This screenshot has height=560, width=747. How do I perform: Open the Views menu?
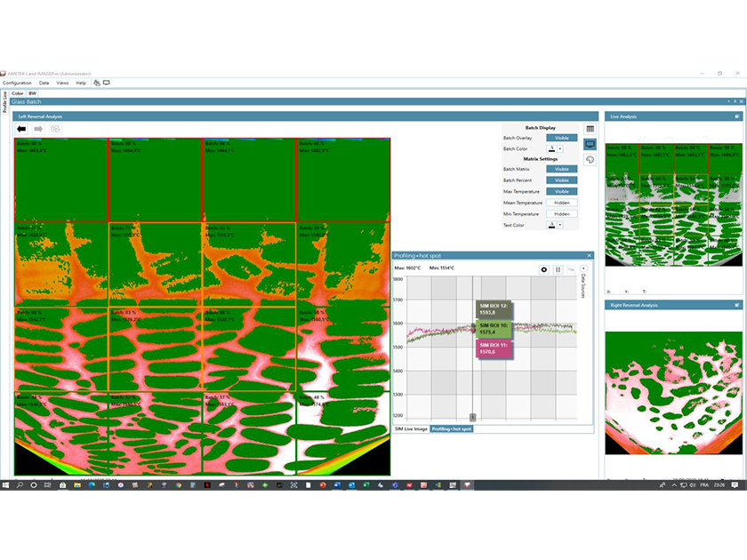(x=62, y=83)
